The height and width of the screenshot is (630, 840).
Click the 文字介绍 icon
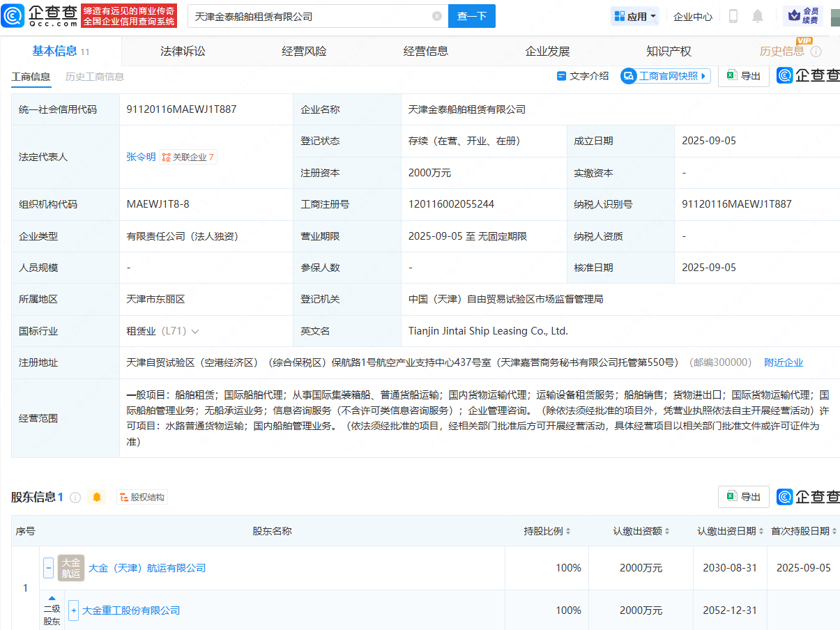pyautogui.click(x=562, y=76)
